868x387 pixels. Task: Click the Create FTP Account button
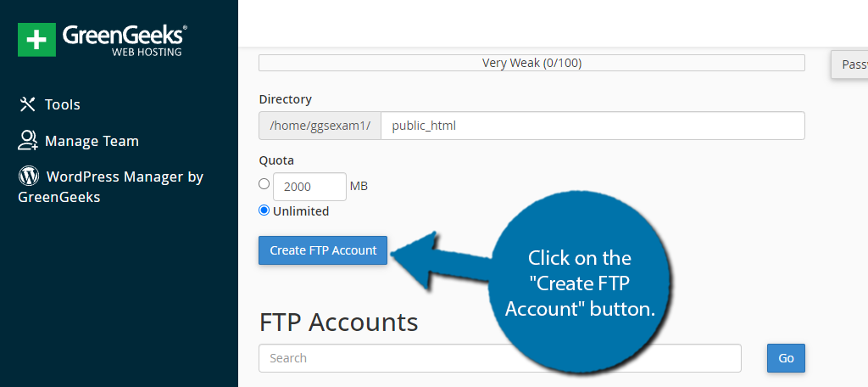click(x=323, y=250)
